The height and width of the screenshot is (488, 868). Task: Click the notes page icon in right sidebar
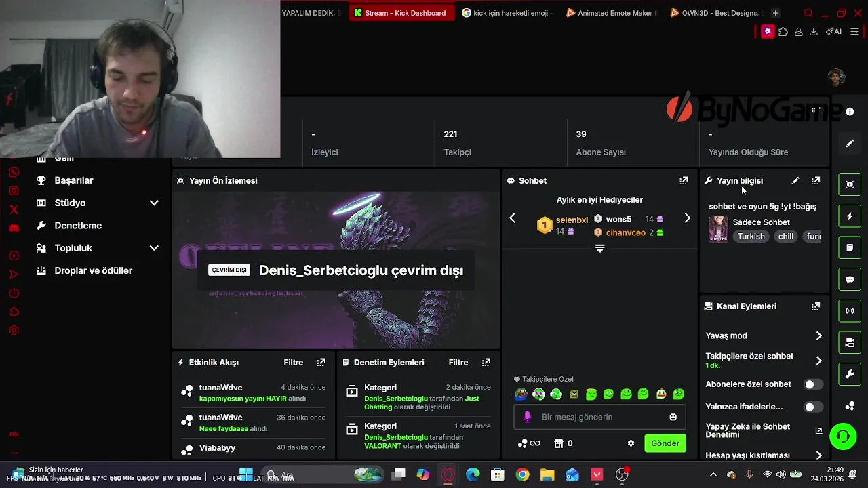[x=850, y=248]
